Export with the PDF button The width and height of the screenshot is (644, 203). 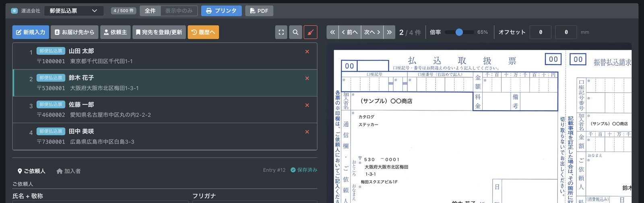(259, 11)
